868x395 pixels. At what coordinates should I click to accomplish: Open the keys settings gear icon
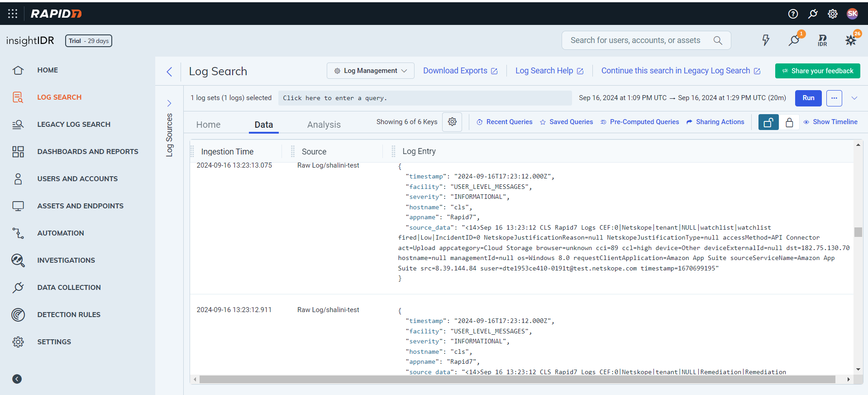452,122
